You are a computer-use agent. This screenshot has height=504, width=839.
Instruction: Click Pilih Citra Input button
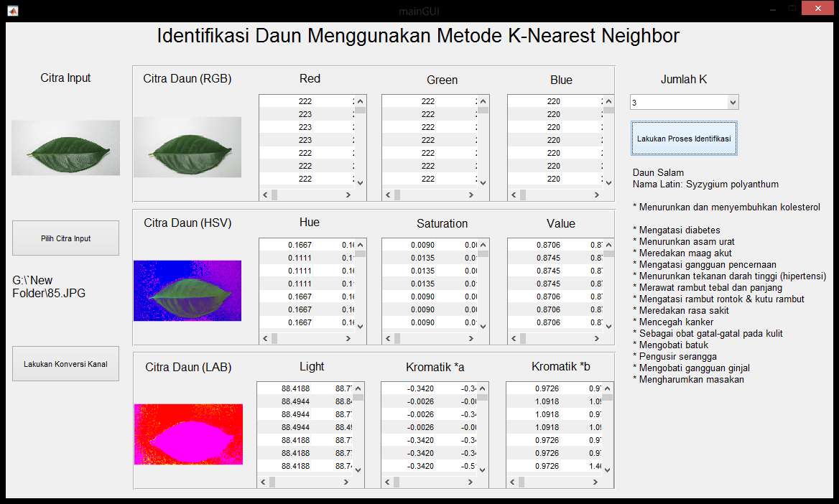(65, 238)
